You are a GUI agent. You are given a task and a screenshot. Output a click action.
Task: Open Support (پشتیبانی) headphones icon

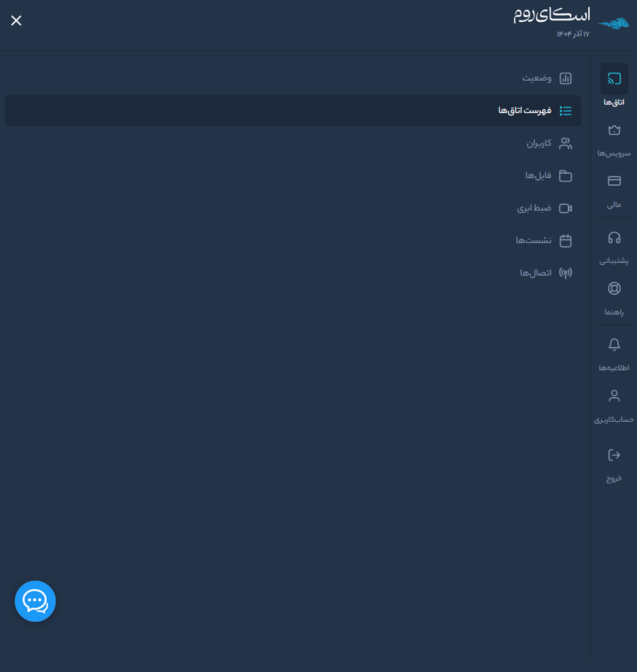pyautogui.click(x=614, y=237)
